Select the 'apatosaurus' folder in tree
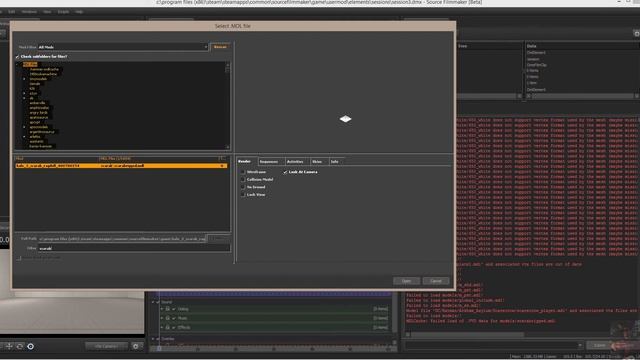Viewport: 640px width, 360px height. tap(39, 118)
